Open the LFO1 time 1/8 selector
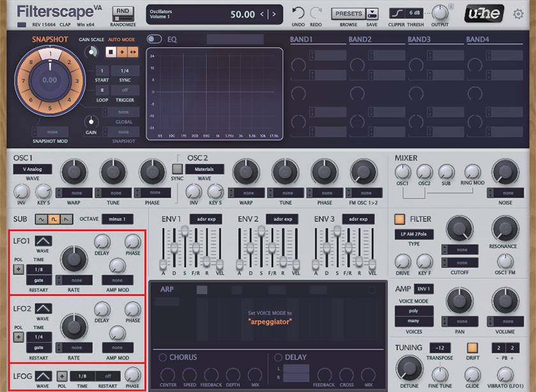536x392 pixels. click(39, 269)
